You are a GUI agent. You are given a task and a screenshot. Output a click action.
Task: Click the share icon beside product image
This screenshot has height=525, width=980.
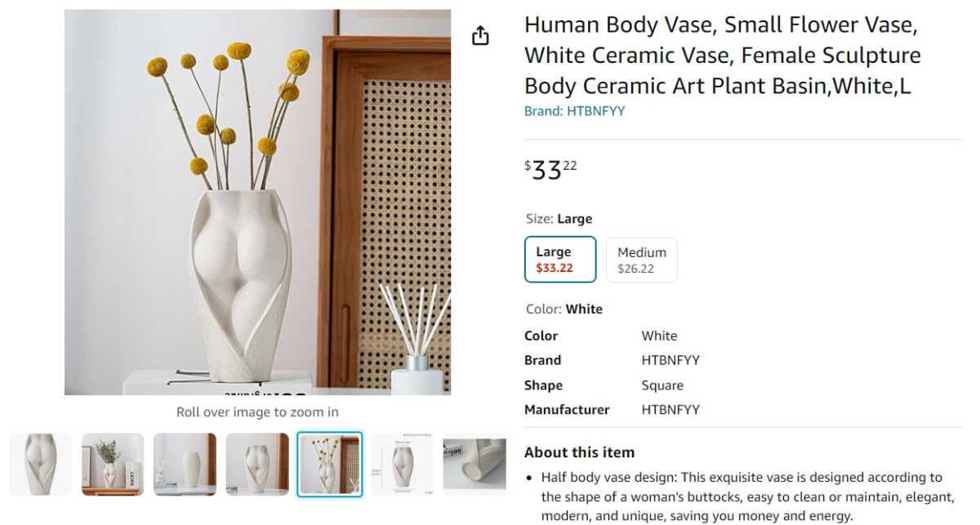tap(480, 36)
